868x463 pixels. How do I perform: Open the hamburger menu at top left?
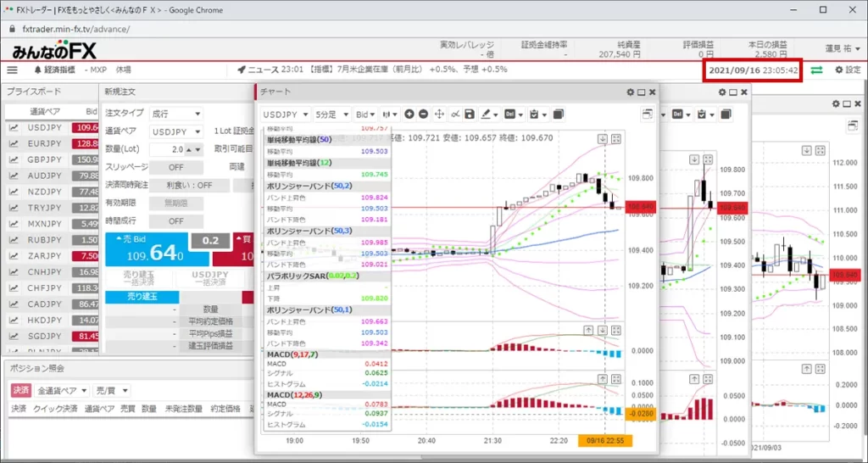(x=12, y=70)
